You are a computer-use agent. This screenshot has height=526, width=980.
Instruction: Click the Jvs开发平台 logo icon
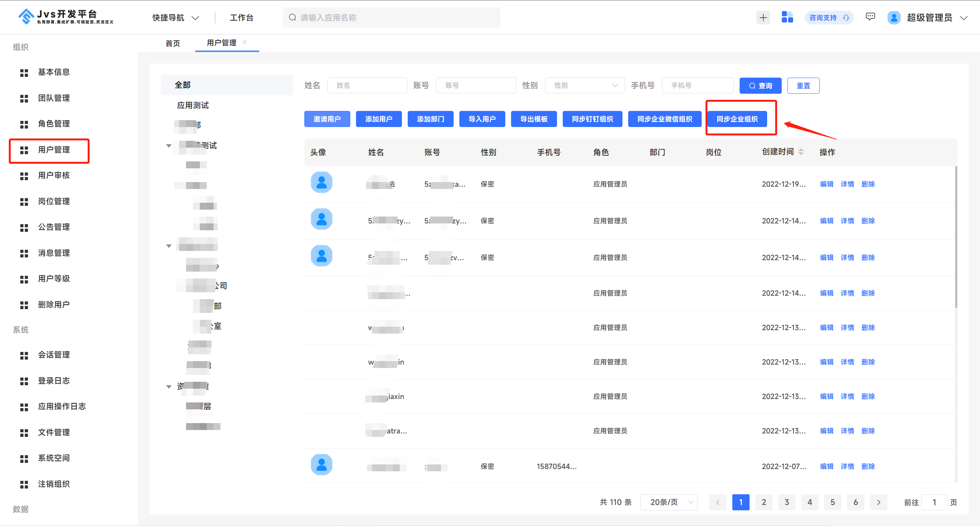click(25, 16)
